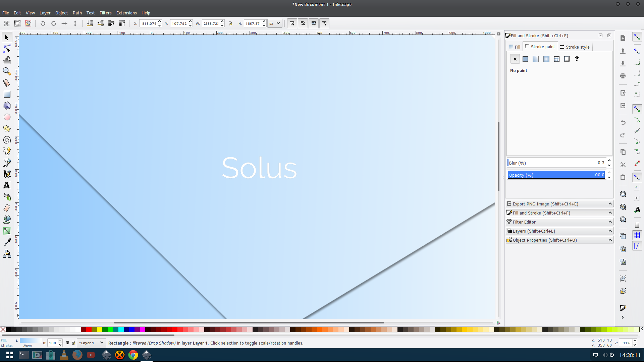Open Chrome from the taskbar
Screen dimensions: 644x362
point(133,355)
